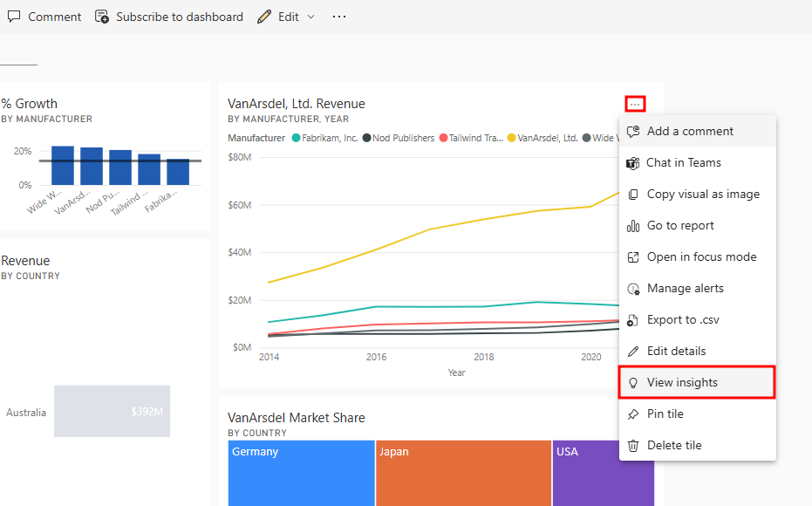Viewport: 812px width, 506px height.
Task: Click the VanArsdel, Ltd. yellow legend dot
Action: [512, 138]
